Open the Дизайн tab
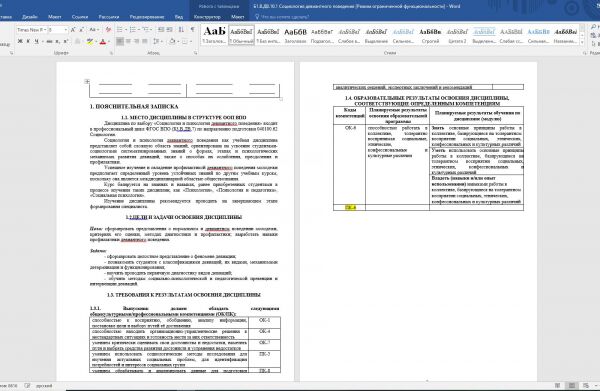 pyautogui.click(x=29, y=17)
